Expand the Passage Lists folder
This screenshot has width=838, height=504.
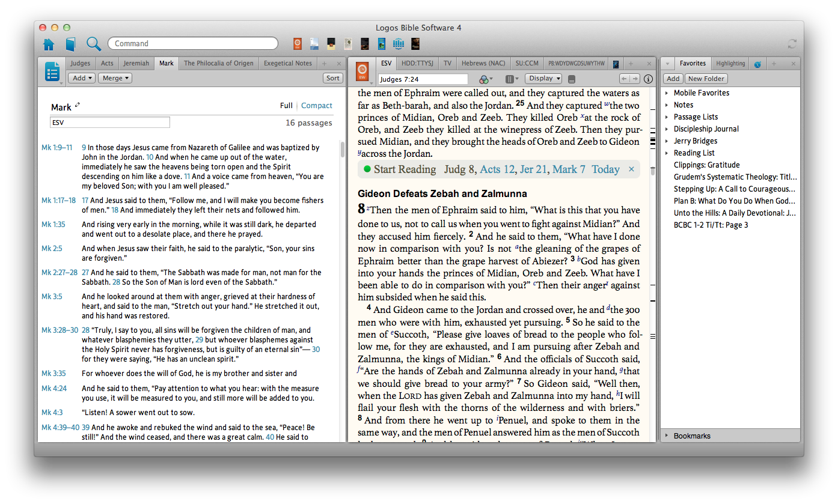(x=667, y=117)
